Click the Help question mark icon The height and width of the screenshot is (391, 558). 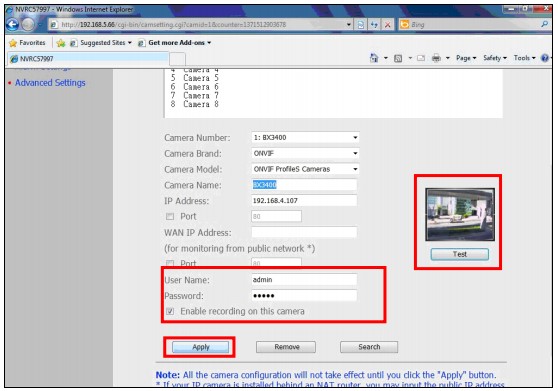click(x=544, y=58)
